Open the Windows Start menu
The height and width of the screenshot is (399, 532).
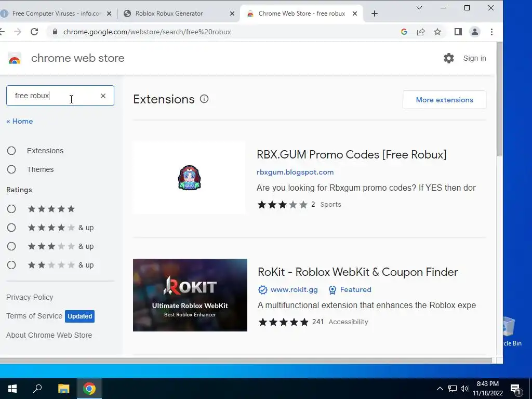coord(12,389)
